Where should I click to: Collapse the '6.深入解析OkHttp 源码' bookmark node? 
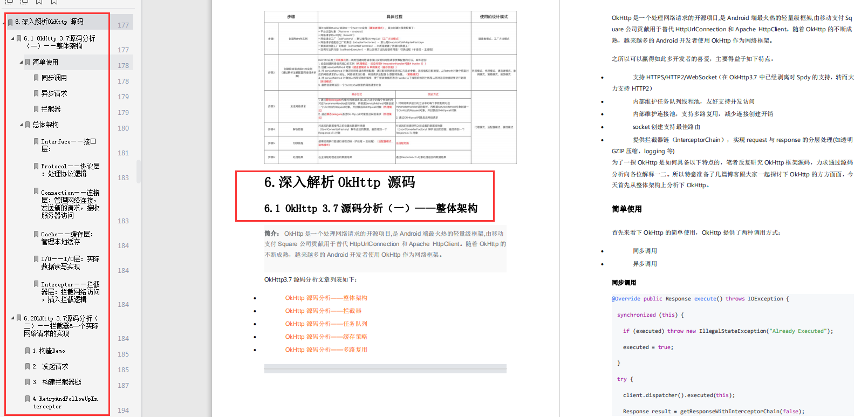click(x=4, y=22)
